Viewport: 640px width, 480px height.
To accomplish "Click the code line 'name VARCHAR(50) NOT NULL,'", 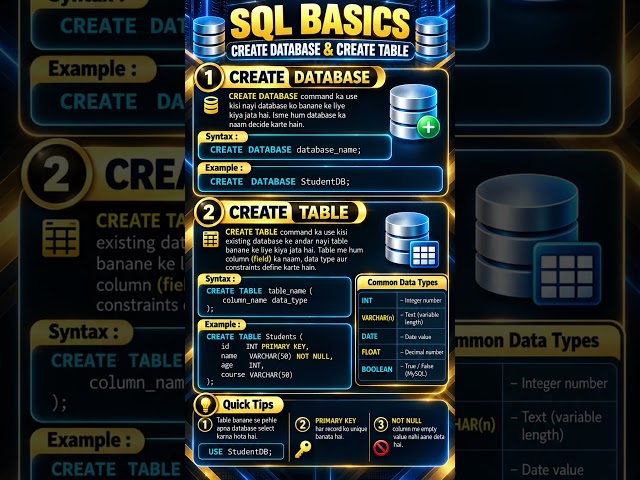I will (277, 356).
